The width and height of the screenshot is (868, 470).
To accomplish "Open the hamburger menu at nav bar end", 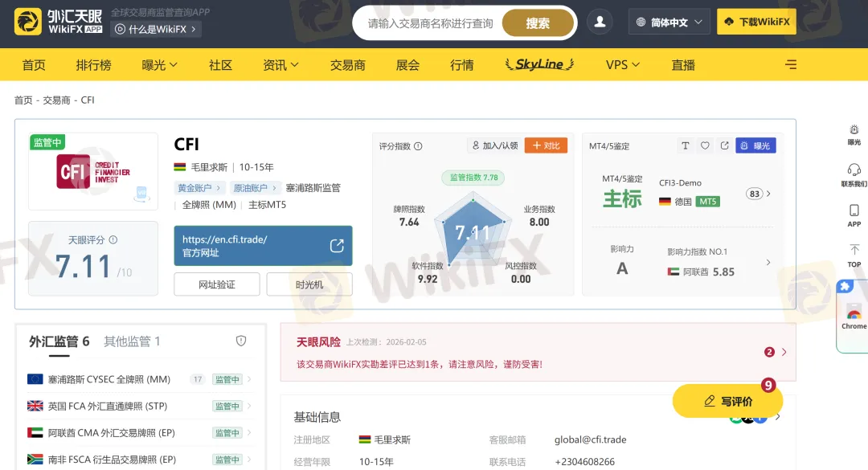I will tap(791, 65).
